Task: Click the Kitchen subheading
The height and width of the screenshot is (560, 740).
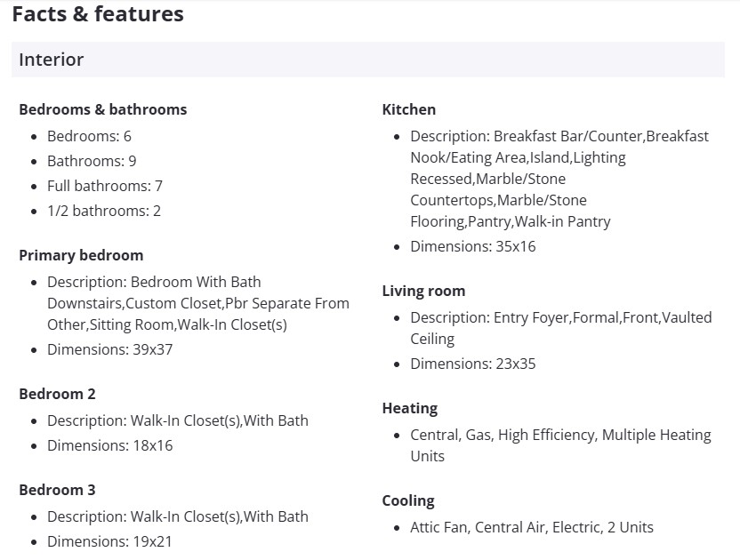Action: (409, 109)
